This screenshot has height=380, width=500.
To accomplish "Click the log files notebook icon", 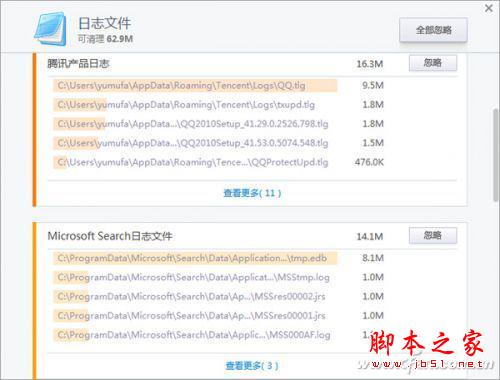I will click(x=50, y=29).
